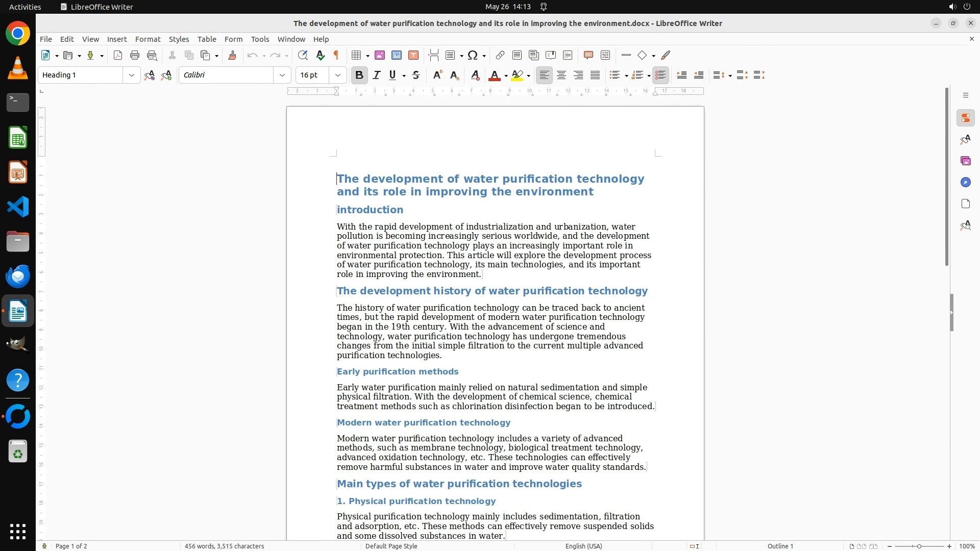The height and width of the screenshot is (551, 980).
Task: Click the Insert Hyperlink icon
Action: (x=500, y=55)
